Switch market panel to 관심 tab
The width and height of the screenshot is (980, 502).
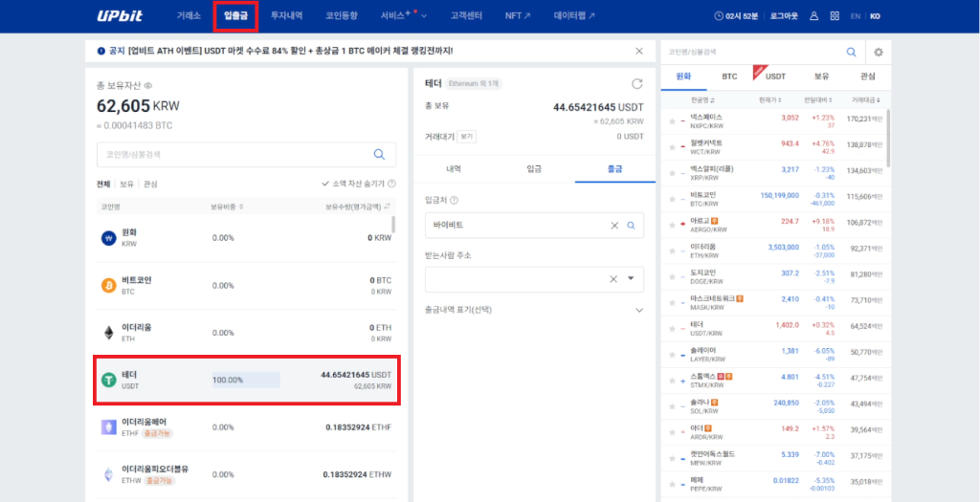pos(868,76)
